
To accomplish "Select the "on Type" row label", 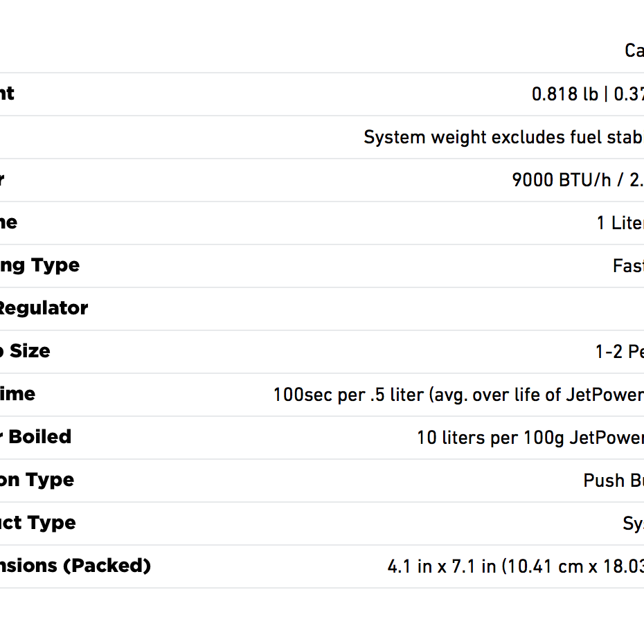I will (37, 480).
